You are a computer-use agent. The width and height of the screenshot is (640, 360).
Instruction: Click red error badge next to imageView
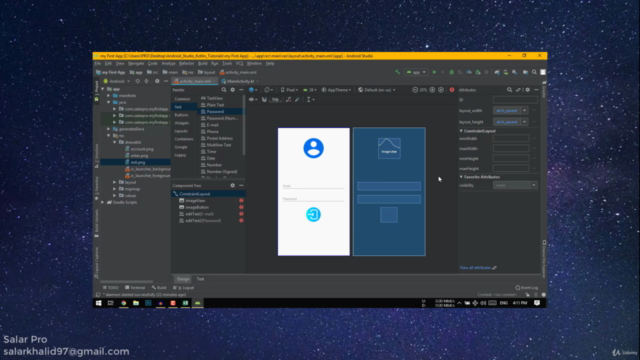coord(241,200)
